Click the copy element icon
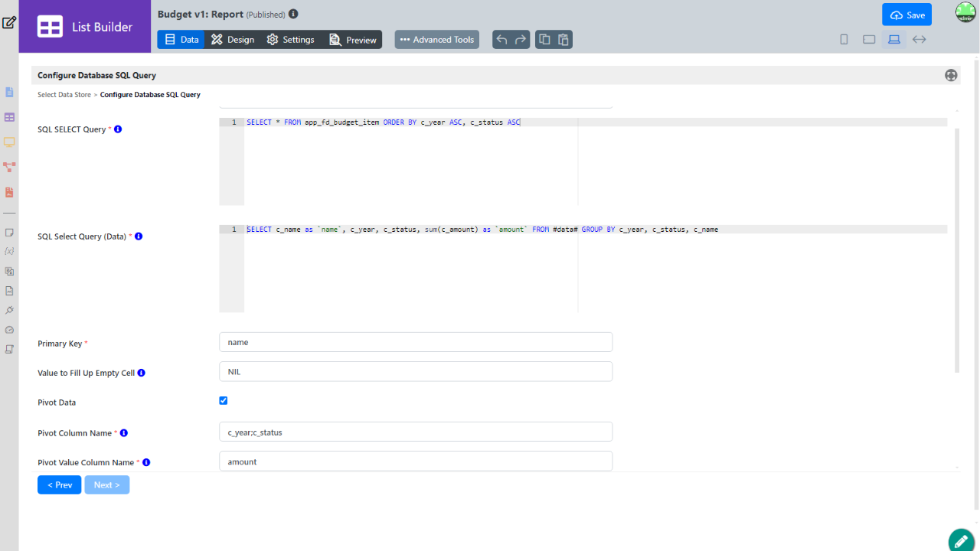 pyautogui.click(x=544, y=40)
